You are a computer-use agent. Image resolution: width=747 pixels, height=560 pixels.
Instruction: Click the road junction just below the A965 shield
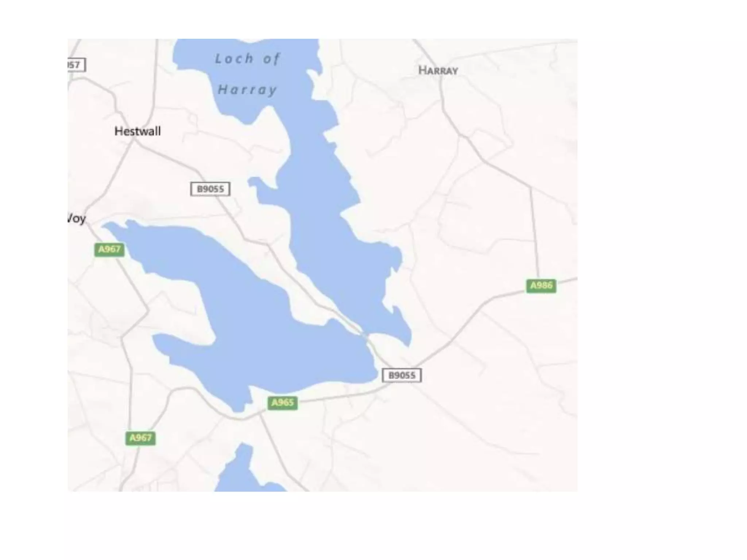tap(260, 413)
